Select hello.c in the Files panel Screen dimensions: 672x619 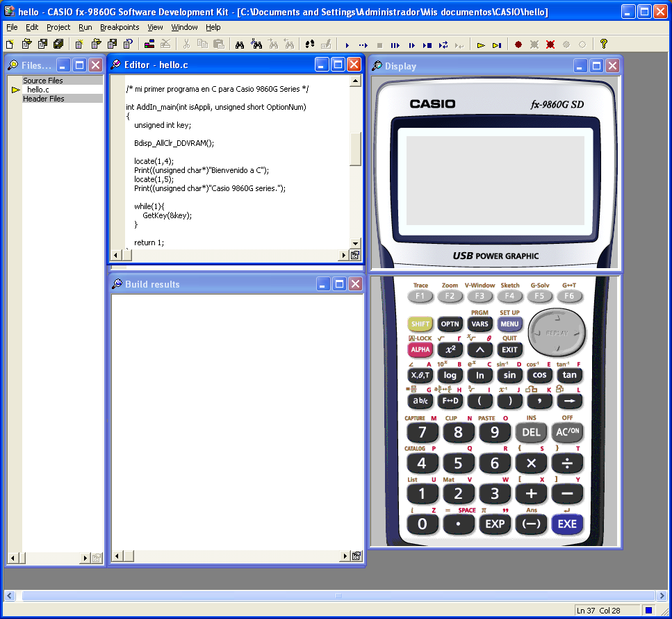38,90
